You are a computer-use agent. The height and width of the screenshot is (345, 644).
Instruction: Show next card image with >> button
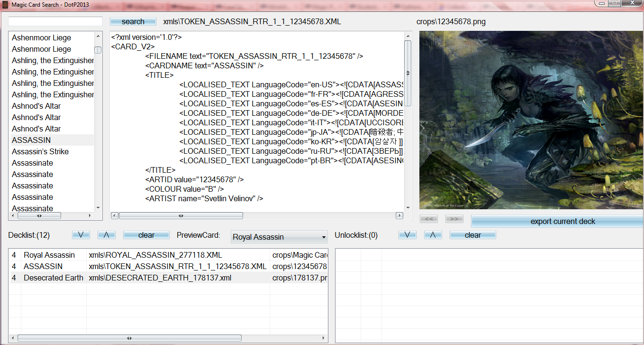(x=454, y=219)
